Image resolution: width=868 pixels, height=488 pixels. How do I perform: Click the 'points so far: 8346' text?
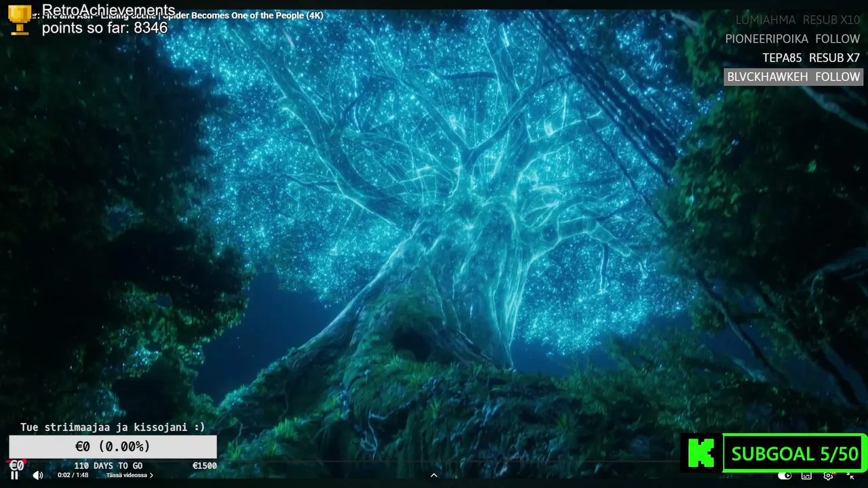(x=104, y=28)
